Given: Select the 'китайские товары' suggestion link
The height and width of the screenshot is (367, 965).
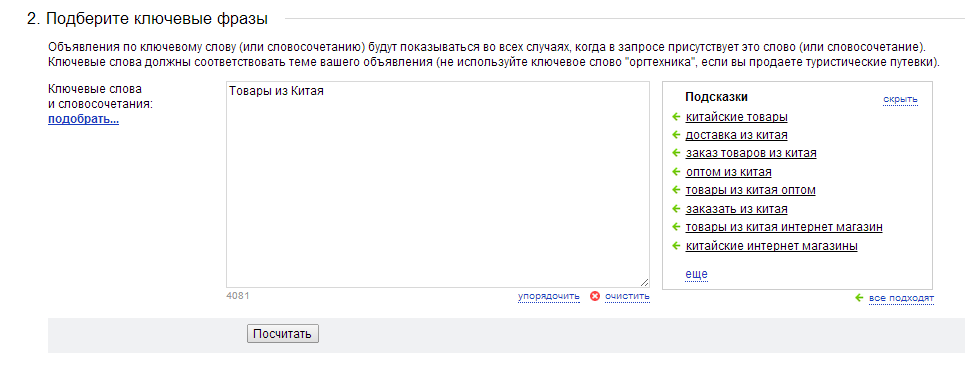Looking at the screenshot, I should (x=736, y=116).
